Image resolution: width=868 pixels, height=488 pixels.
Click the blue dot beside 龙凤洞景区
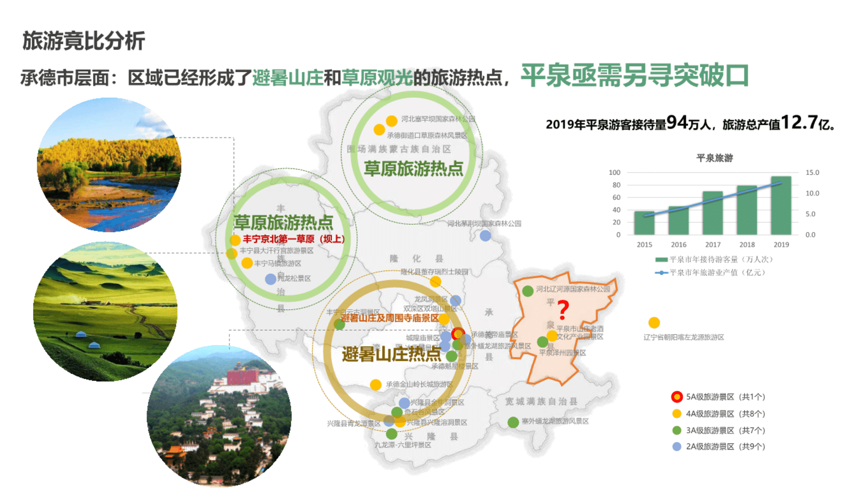tap(456, 300)
